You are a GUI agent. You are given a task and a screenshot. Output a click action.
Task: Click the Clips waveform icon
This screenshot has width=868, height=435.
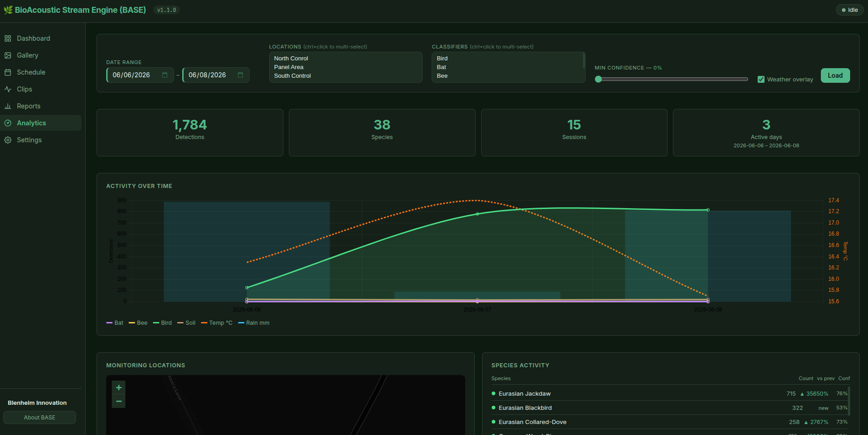click(x=8, y=89)
